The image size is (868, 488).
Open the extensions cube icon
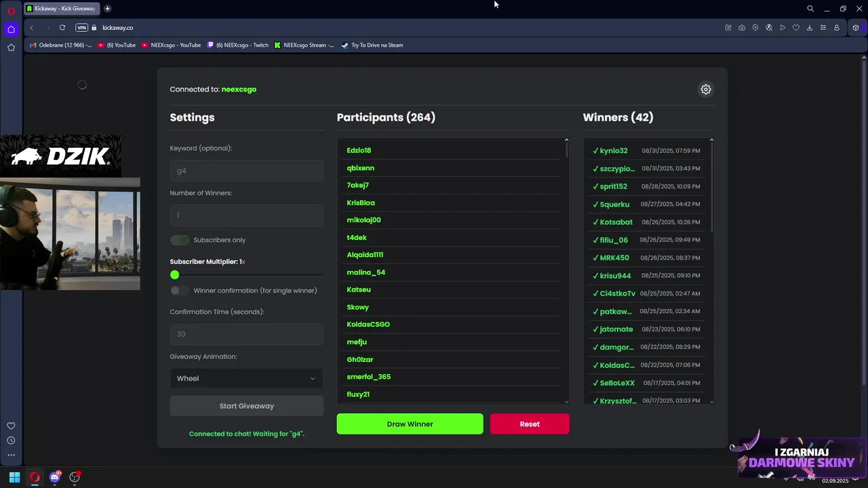[x=856, y=28]
